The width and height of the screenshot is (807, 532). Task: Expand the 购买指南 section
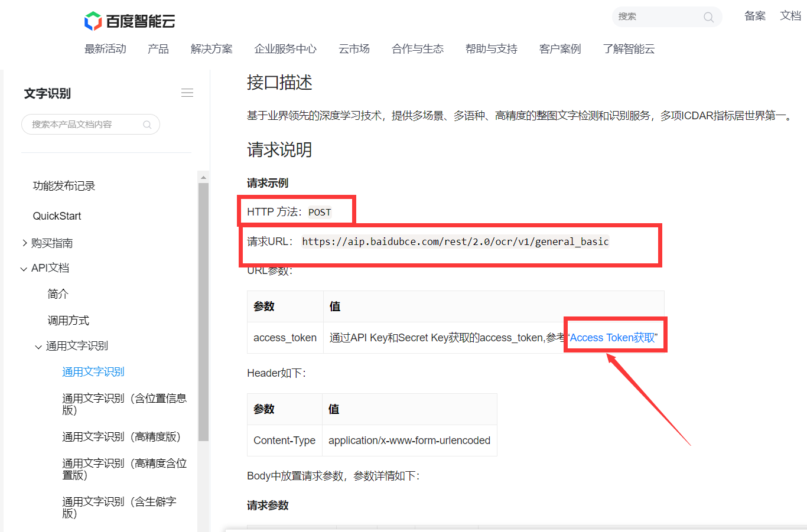25,243
